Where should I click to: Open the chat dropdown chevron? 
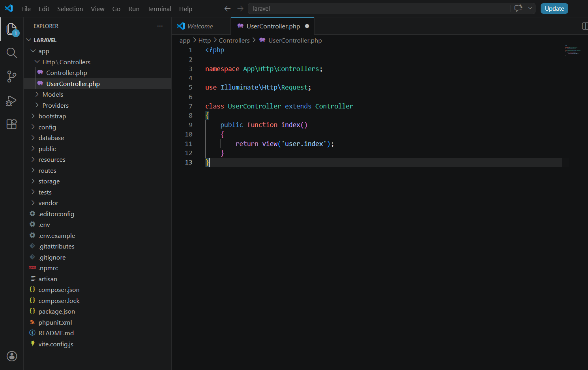530,8
